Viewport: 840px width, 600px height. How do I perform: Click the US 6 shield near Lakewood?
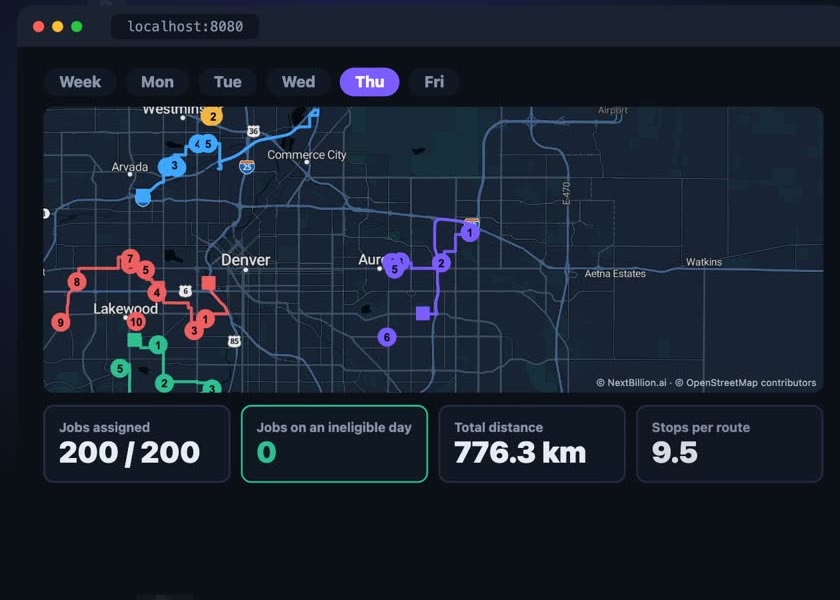point(185,291)
